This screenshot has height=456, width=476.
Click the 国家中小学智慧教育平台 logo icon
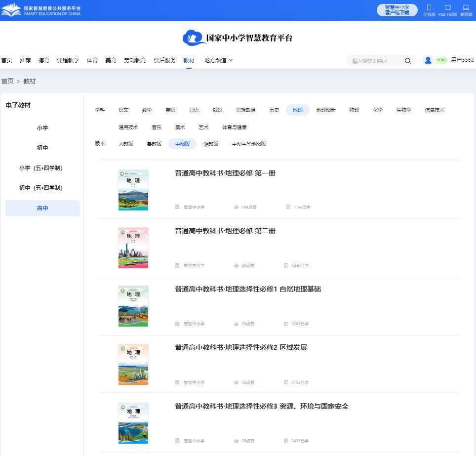(x=193, y=38)
